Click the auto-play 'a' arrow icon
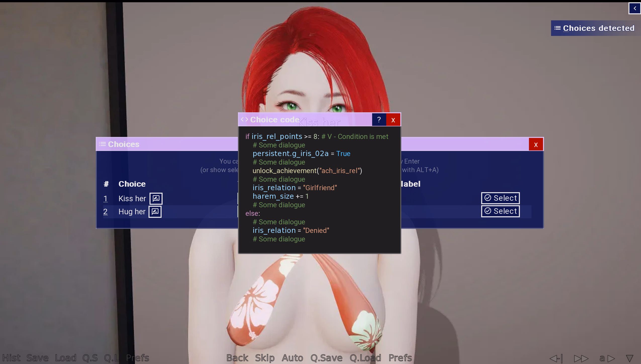The image size is (641, 364). coord(607,358)
